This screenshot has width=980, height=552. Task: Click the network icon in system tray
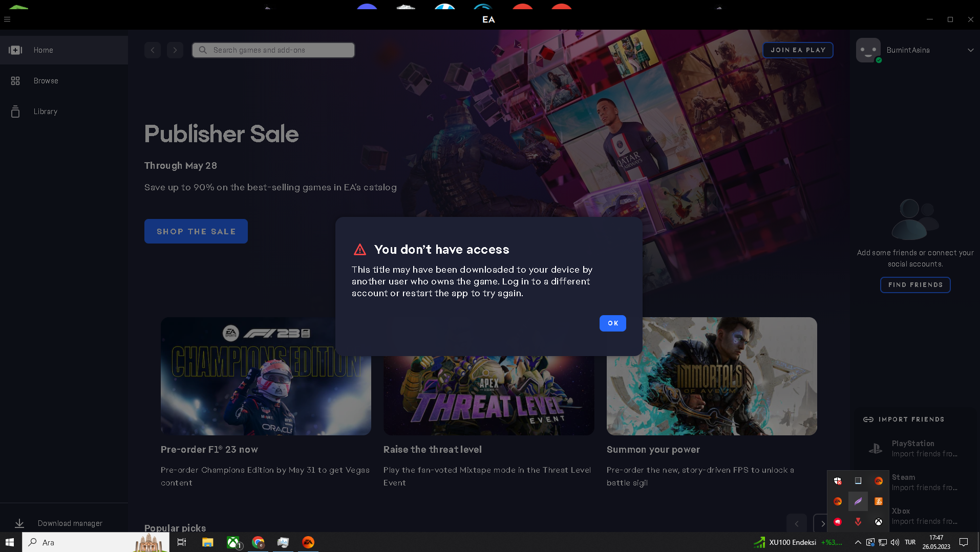[883, 542]
